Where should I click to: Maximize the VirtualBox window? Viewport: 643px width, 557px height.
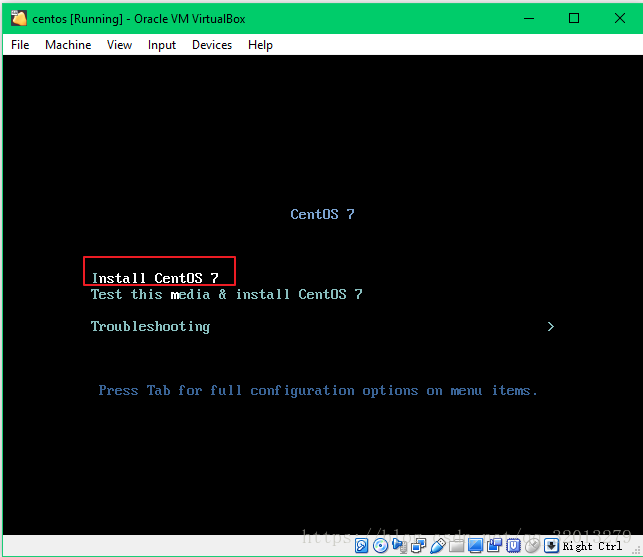click(574, 18)
